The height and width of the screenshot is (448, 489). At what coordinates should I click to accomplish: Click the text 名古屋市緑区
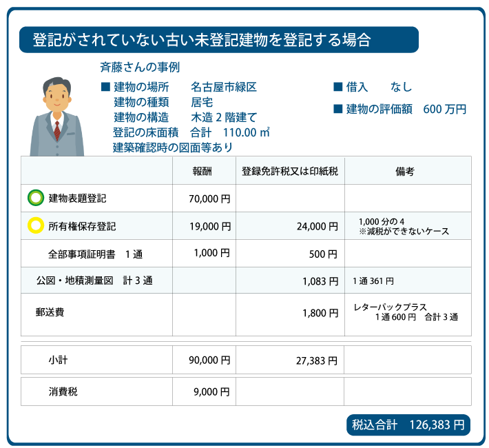pyautogui.click(x=224, y=87)
